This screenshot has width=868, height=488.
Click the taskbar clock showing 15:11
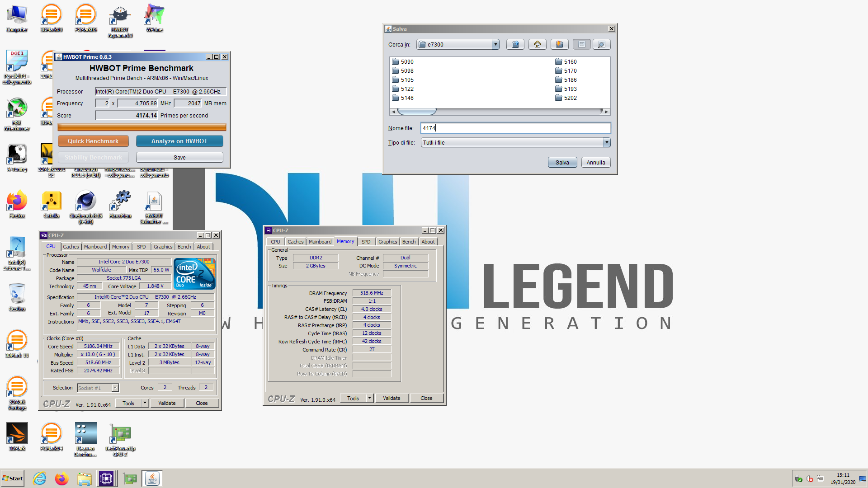point(843,475)
